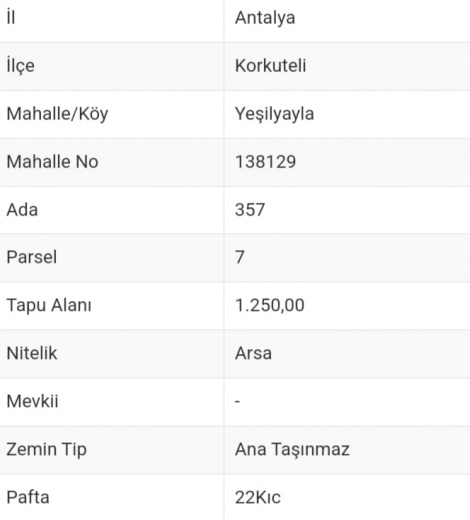Click the Nitelik row label
The width and height of the screenshot is (470, 520).
pos(32,353)
